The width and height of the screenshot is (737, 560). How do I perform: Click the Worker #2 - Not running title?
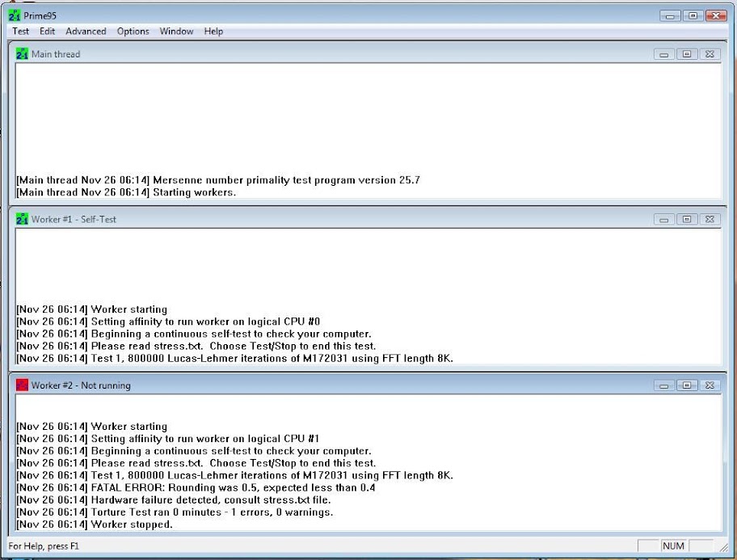pyautogui.click(x=81, y=385)
